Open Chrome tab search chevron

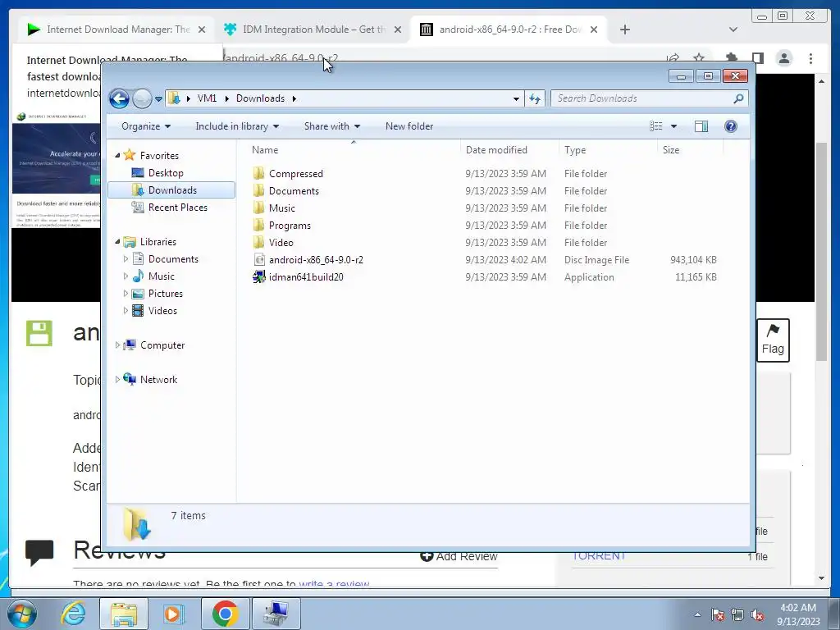point(733,30)
